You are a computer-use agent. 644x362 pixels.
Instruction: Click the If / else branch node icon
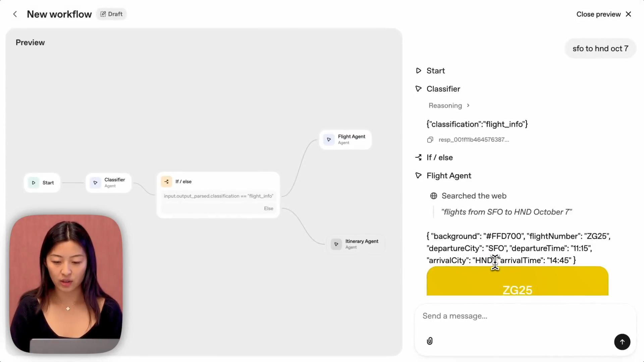166,181
